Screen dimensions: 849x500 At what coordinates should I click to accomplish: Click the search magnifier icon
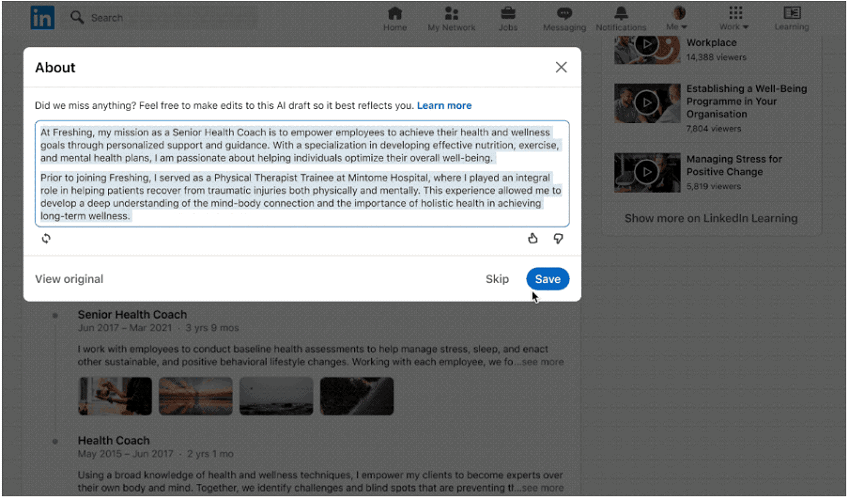pos(77,17)
